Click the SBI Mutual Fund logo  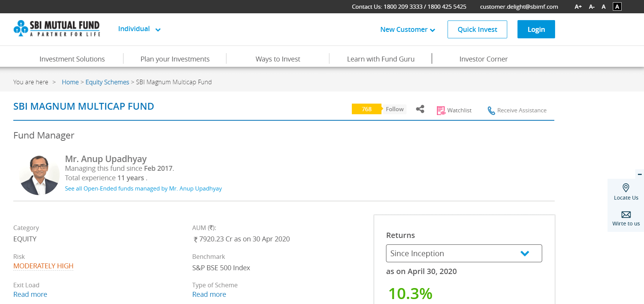coord(57,29)
